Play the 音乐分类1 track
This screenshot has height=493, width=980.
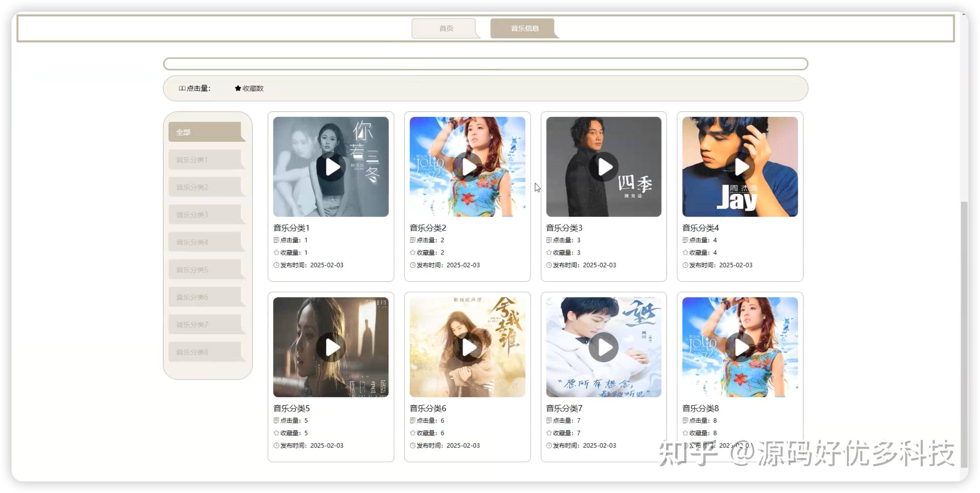pos(331,167)
